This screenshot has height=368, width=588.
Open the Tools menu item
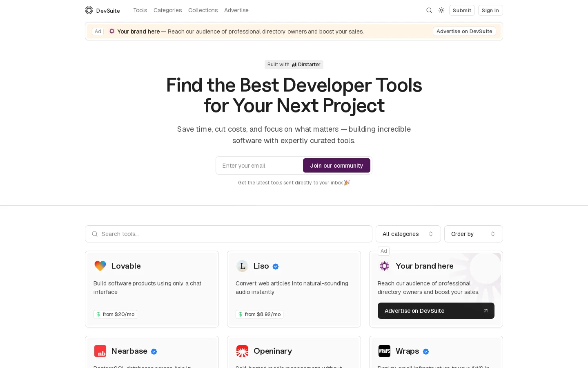pos(140,10)
